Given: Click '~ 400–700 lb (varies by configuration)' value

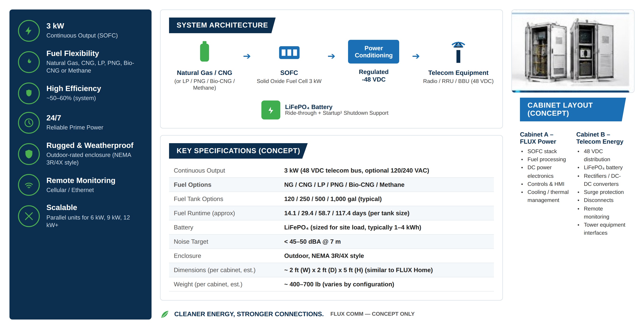Looking at the screenshot, I should pyautogui.click(x=339, y=284).
